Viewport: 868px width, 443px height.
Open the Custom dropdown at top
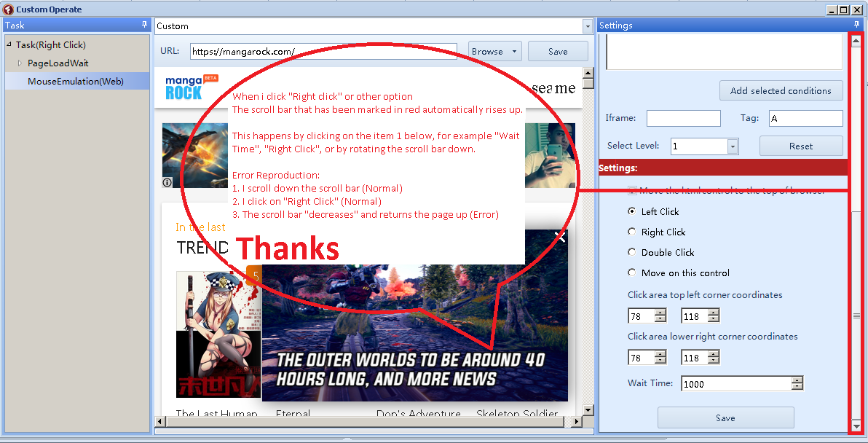588,26
